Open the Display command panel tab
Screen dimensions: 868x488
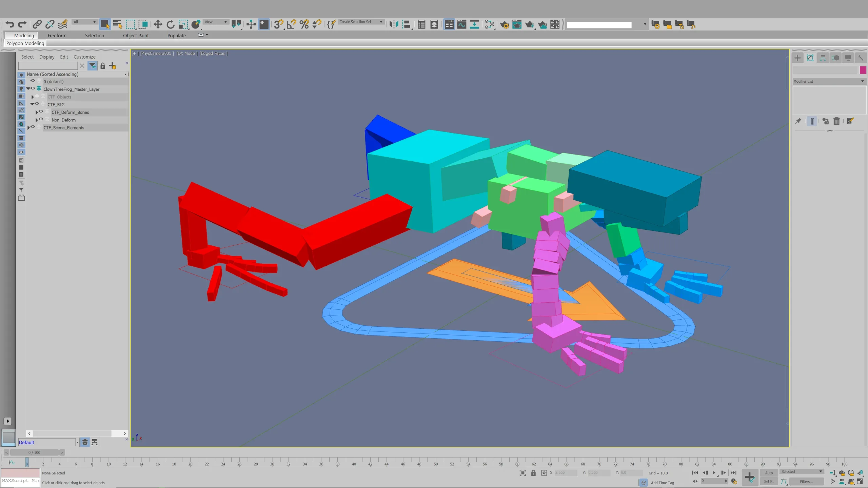[848, 58]
